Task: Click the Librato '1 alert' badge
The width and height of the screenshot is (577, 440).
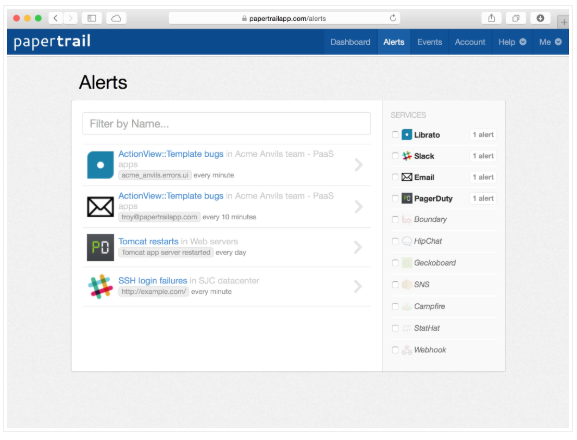Action: 483,135
